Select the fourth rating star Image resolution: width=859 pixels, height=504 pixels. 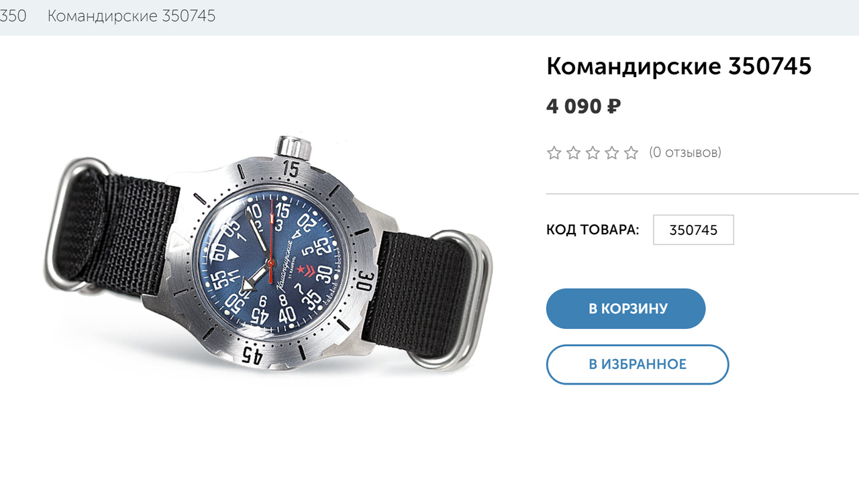(612, 153)
